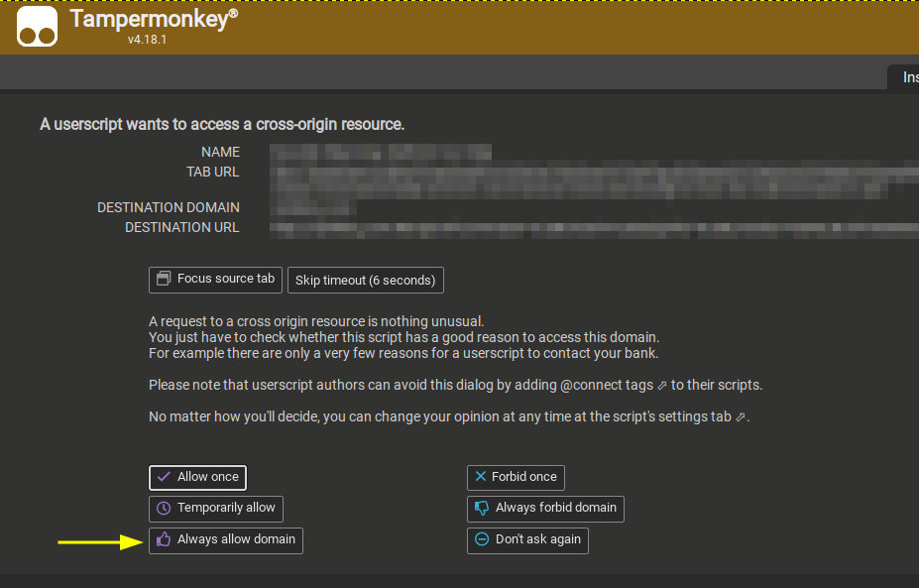The image size is (919, 588).
Task: Click the Tampermonkey title text
Action: click(154, 20)
